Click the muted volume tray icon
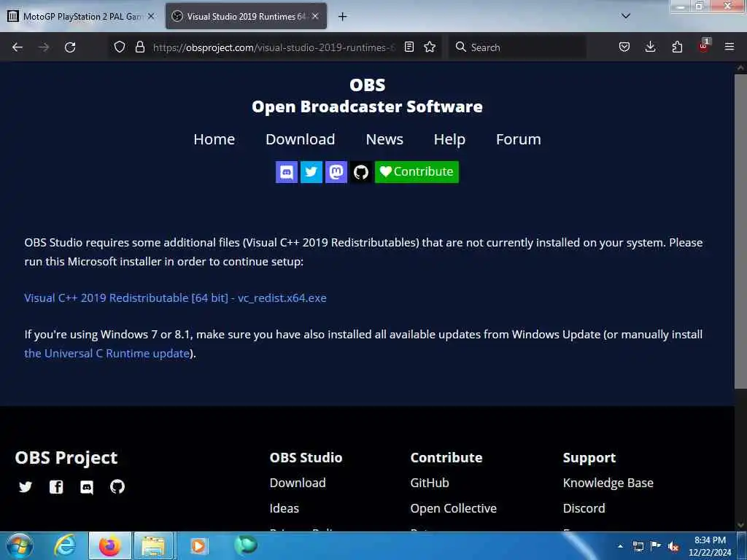The image size is (747, 560). pyautogui.click(x=673, y=547)
